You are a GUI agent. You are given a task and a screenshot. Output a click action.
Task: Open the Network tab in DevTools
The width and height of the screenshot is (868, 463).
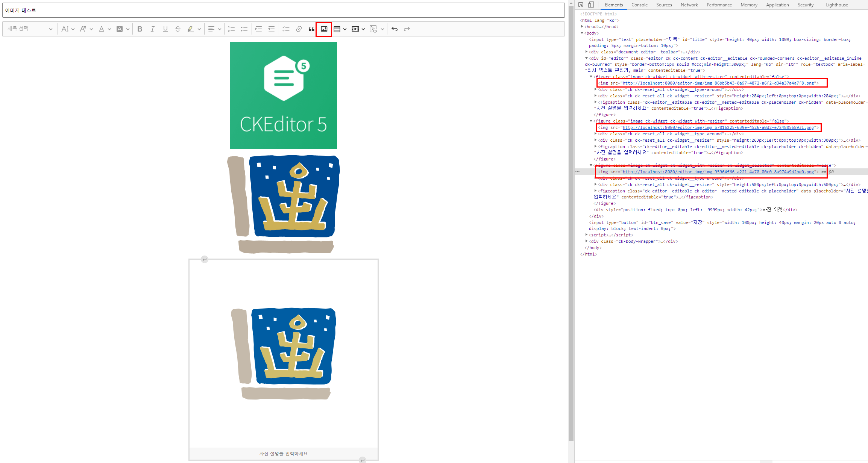click(689, 5)
